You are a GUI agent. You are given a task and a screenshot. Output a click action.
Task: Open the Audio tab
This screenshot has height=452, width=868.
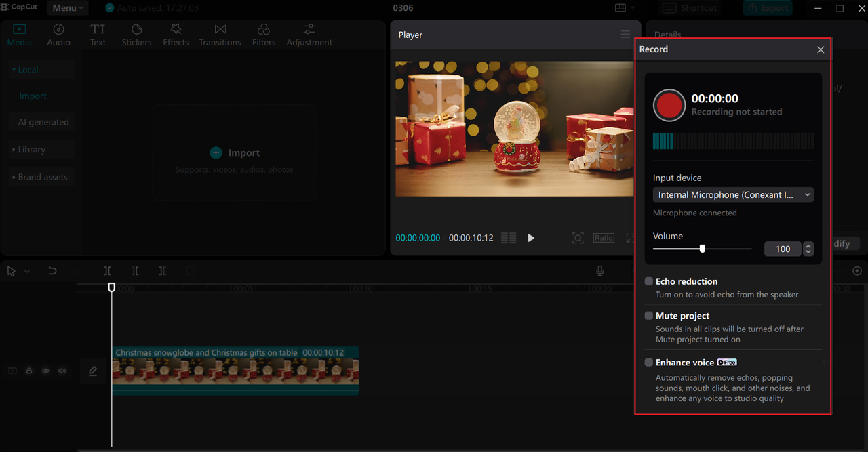click(58, 35)
